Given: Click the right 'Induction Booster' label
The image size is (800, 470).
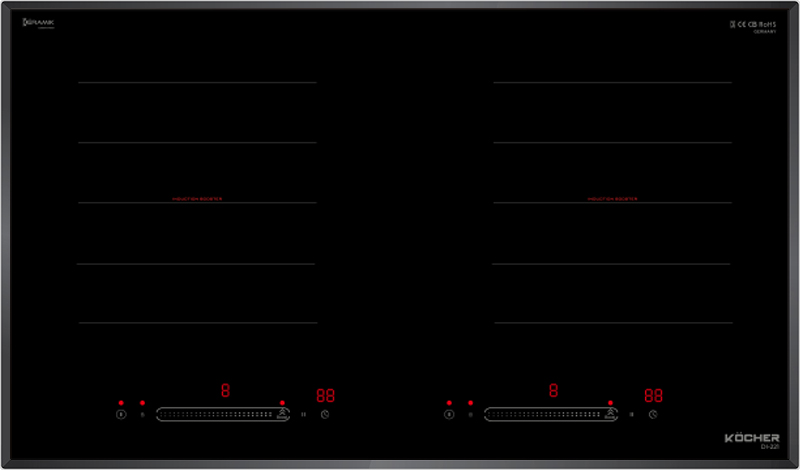Looking at the screenshot, I should pyautogui.click(x=612, y=199).
